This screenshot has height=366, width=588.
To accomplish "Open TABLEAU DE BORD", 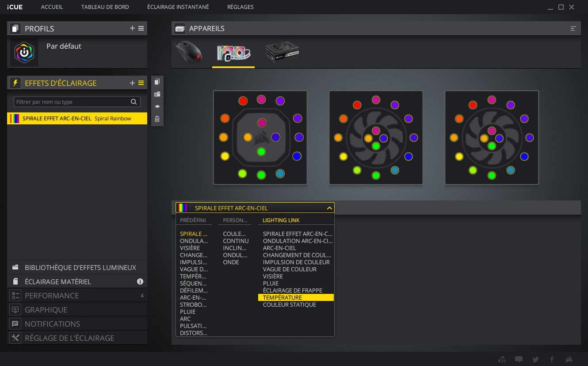I will [105, 7].
